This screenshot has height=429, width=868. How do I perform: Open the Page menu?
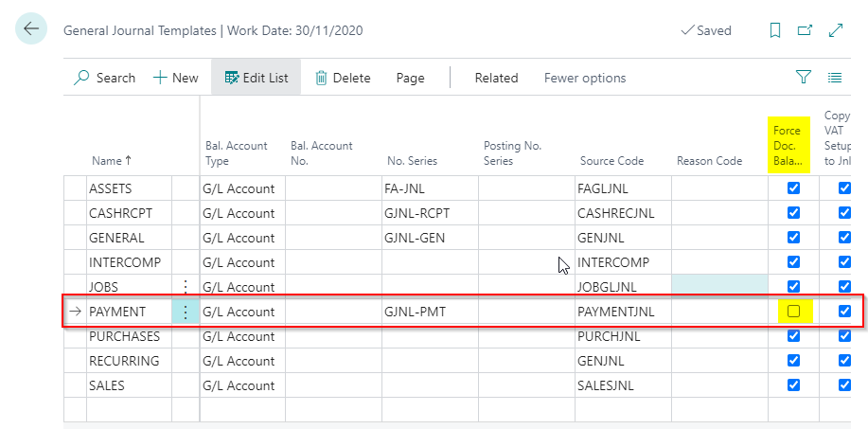pos(410,78)
